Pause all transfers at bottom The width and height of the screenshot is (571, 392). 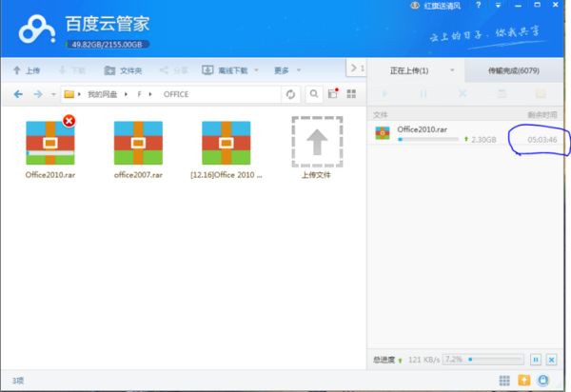[x=536, y=360]
